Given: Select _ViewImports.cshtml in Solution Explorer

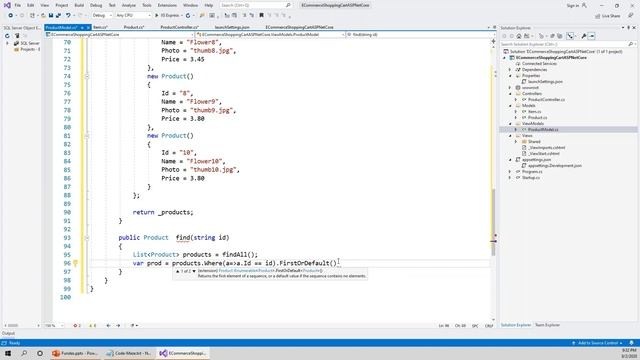Looking at the screenshot, I should click(x=546, y=147).
